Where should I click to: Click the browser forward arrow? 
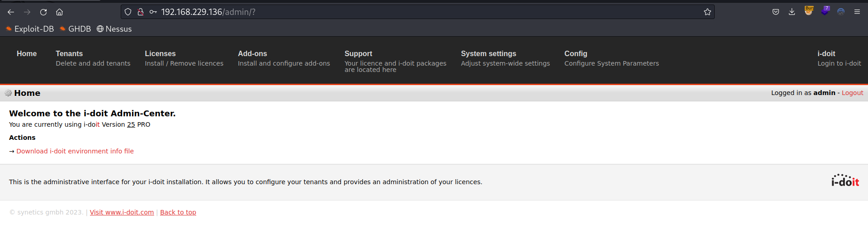(x=27, y=12)
